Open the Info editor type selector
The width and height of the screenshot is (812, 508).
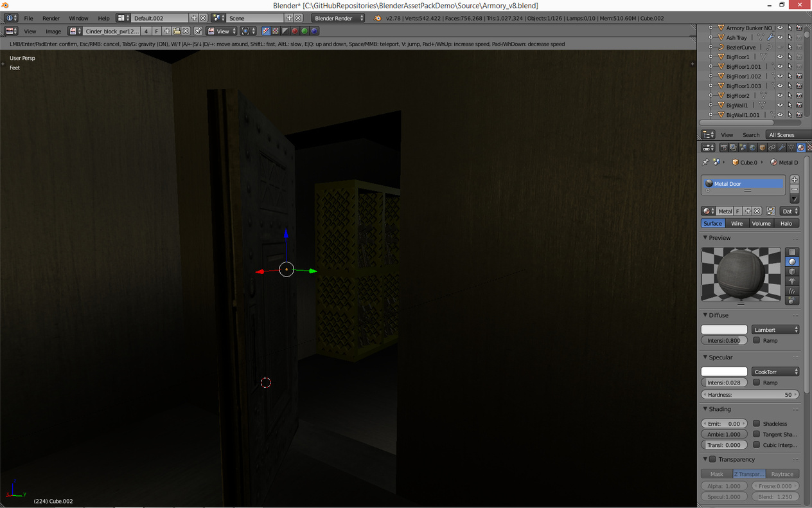click(x=11, y=18)
